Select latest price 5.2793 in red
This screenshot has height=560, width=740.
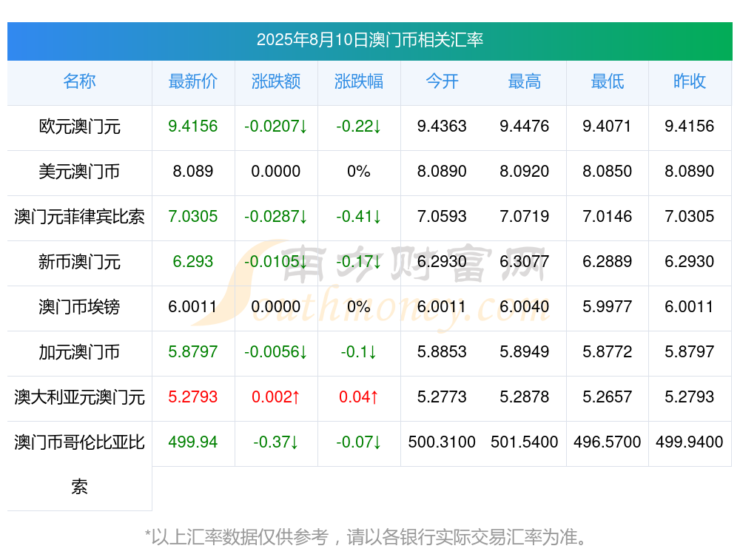pyautogui.click(x=193, y=397)
